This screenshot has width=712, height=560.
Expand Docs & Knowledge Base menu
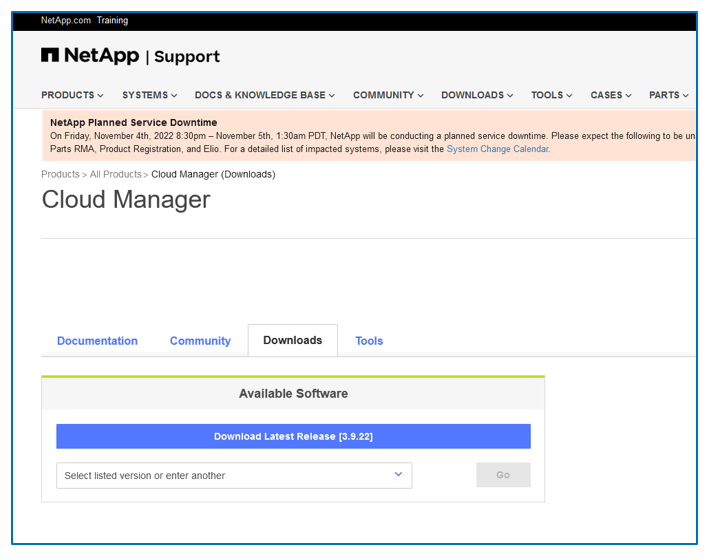(265, 95)
